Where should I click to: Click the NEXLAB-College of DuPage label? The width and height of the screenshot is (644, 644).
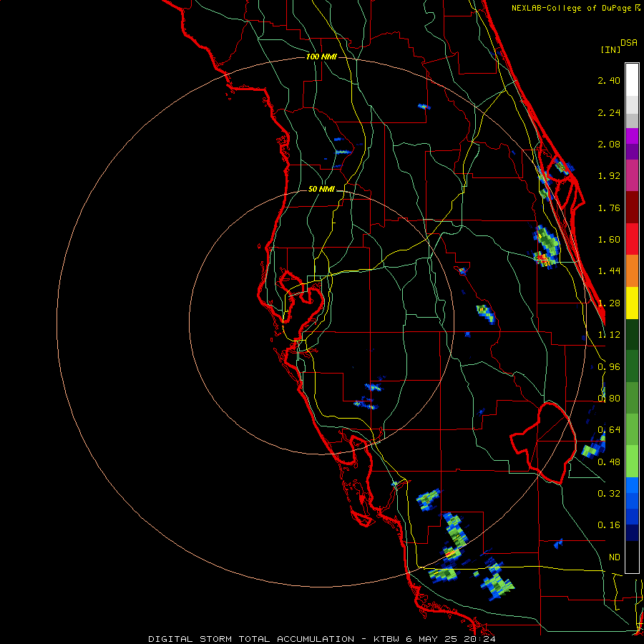pos(575,8)
